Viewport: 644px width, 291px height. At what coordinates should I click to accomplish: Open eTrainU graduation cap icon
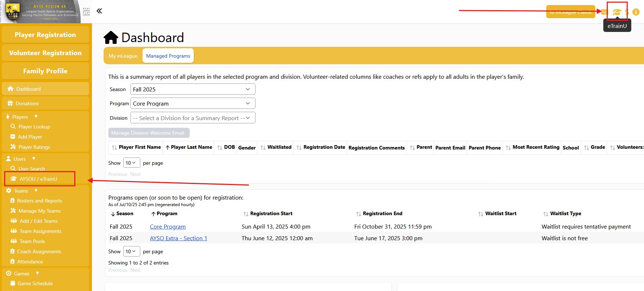tap(617, 12)
